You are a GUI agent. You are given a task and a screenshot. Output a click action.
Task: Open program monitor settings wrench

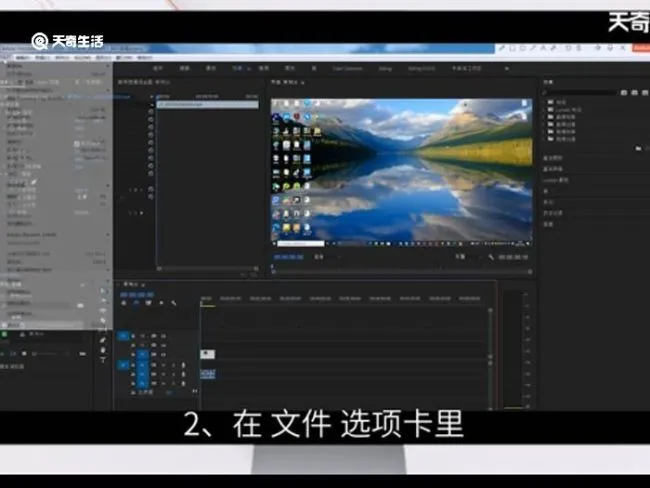pyautogui.click(x=491, y=257)
